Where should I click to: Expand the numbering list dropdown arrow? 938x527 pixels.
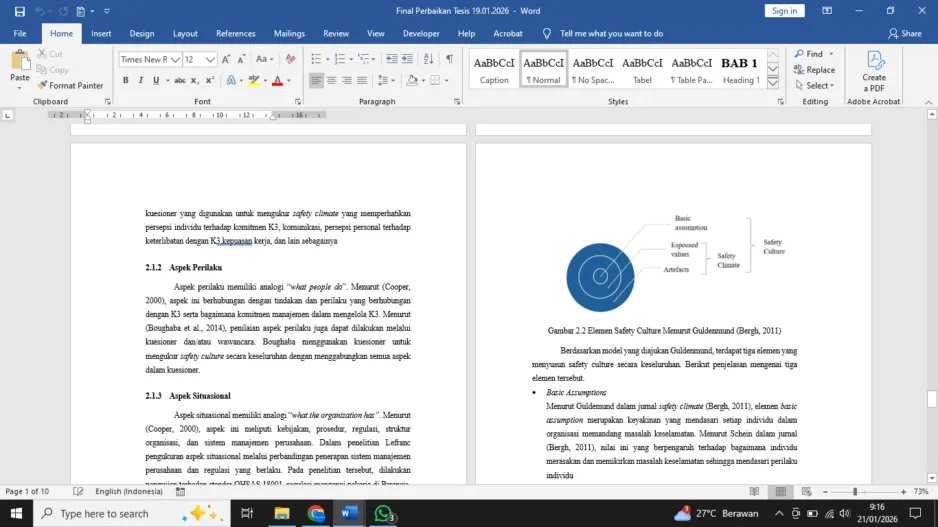[351, 59]
